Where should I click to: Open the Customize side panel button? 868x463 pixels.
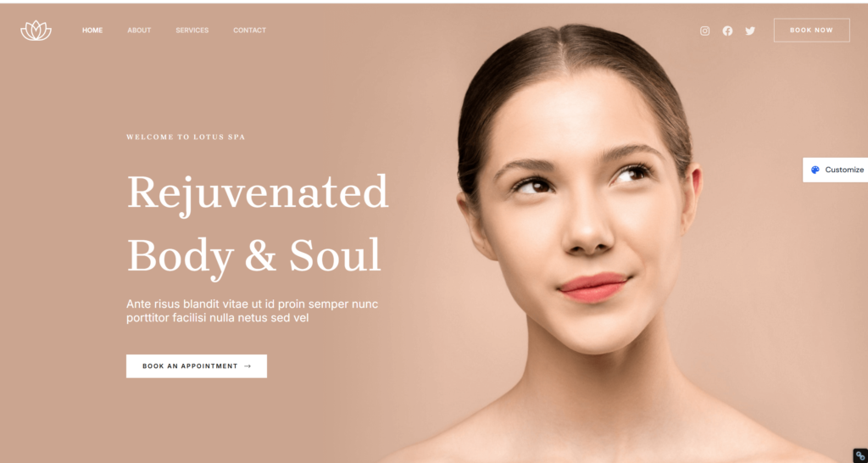[835, 170]
